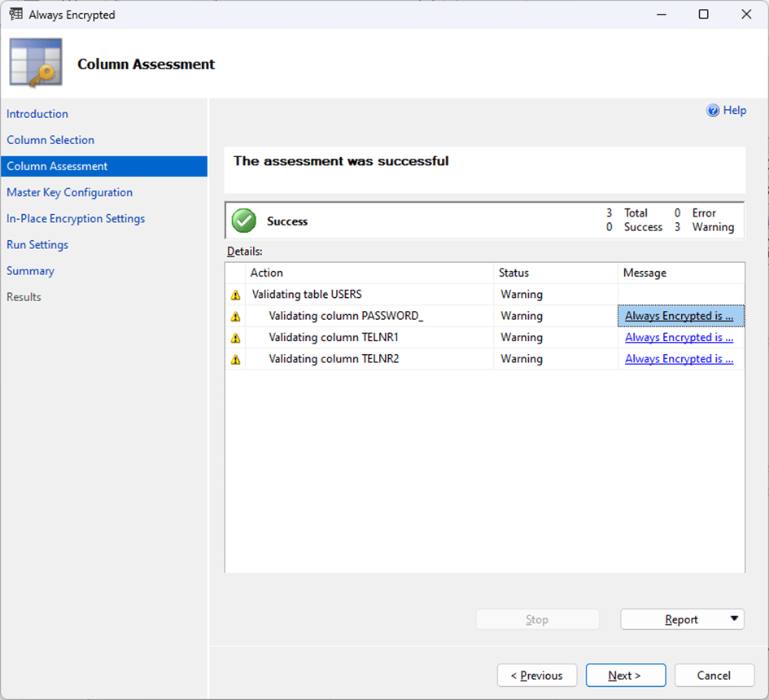Click the table-and-key wizard header icon
This screenshot has width=769, height=700.
[36, 63]
